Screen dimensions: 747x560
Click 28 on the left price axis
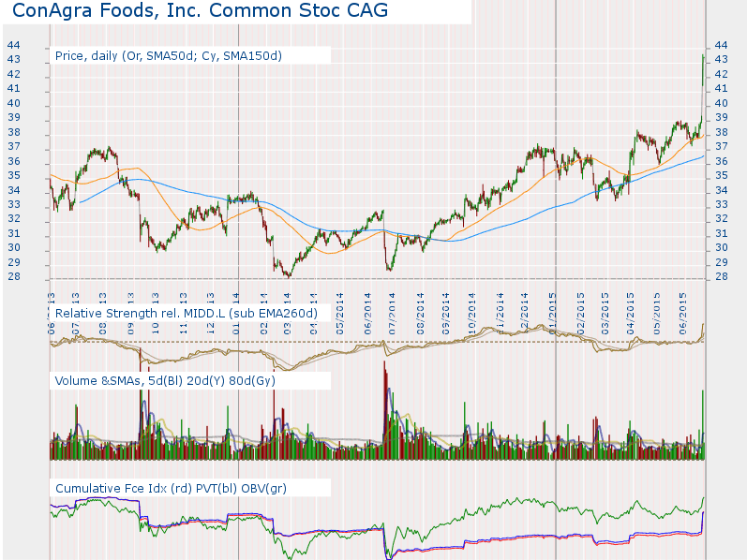(x=14, y=276)
